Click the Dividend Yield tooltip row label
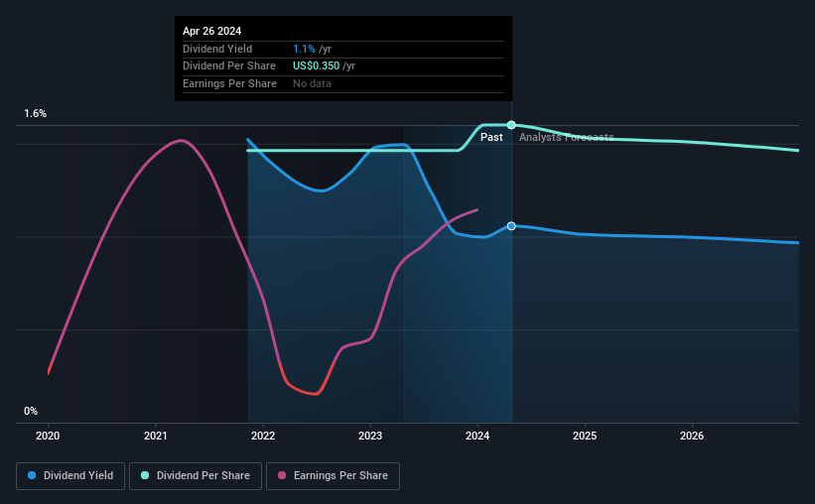Viewport: 815px width, 504px height. coord(217,49)
